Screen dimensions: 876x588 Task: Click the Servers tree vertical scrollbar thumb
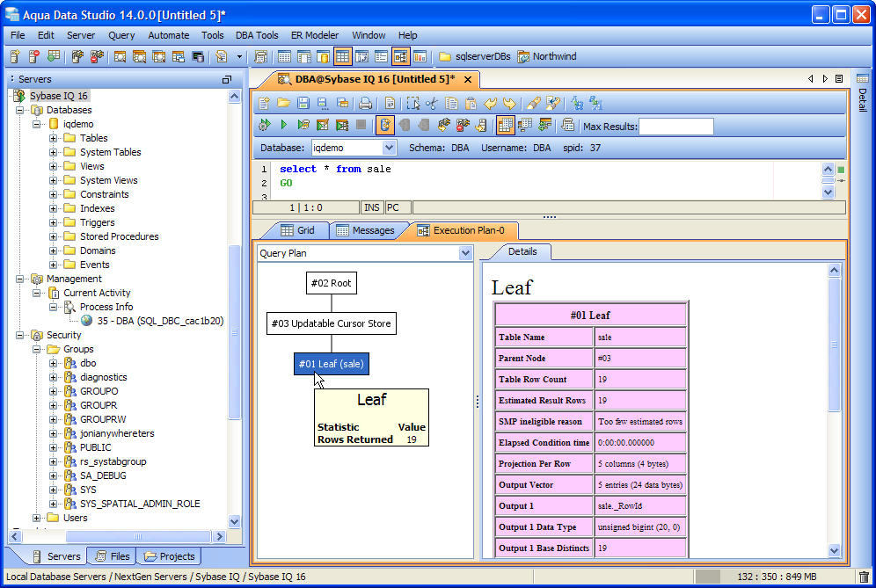pyautogui.click(x=234, y=331)
